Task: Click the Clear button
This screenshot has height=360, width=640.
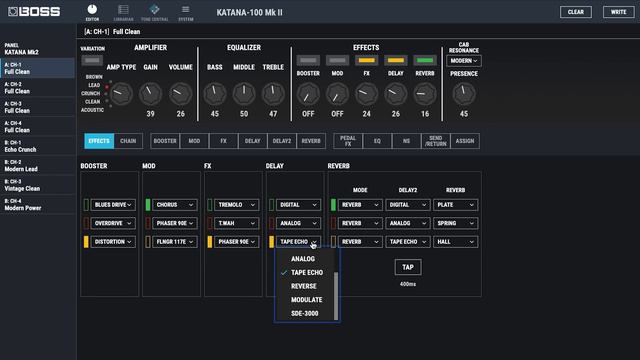Action: [x=576, y=12]
